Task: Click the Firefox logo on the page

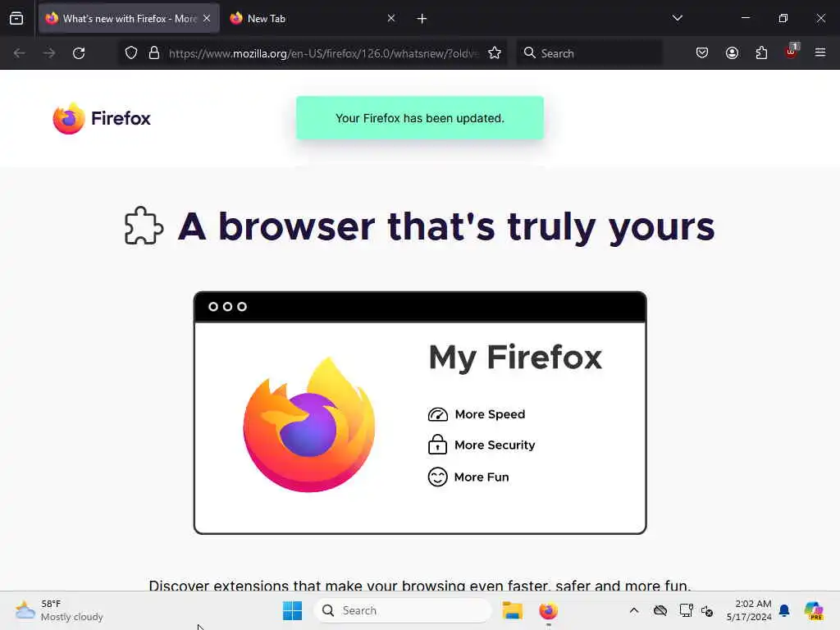Action: point(101,118)
